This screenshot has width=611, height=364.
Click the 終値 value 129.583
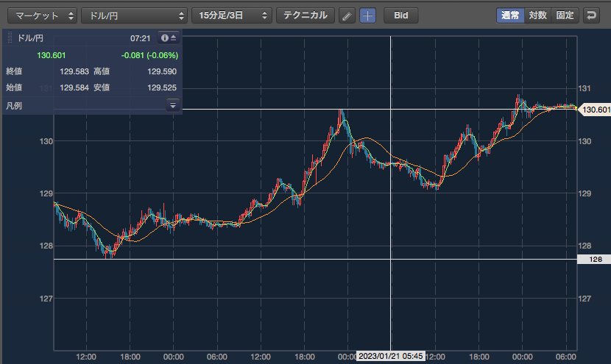[x=74, y=71]
